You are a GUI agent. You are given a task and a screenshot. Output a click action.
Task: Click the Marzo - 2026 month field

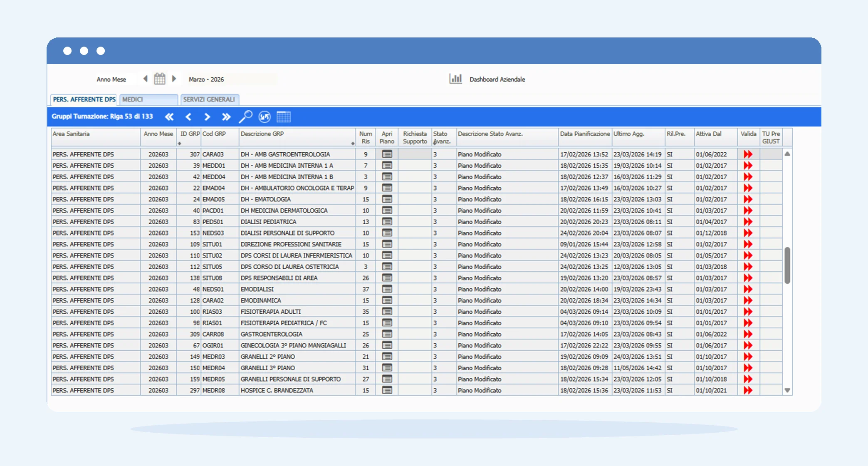coord(231,79)
